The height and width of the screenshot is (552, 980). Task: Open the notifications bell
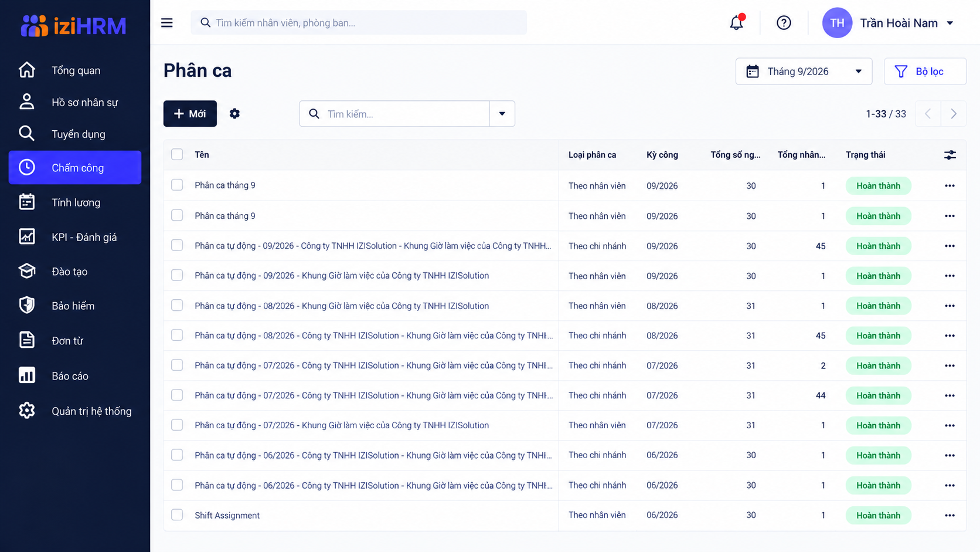tap(736, 22)
